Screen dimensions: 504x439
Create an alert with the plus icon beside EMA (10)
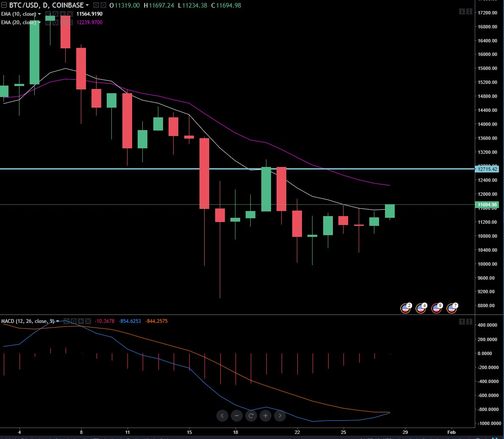coord(62,14)
